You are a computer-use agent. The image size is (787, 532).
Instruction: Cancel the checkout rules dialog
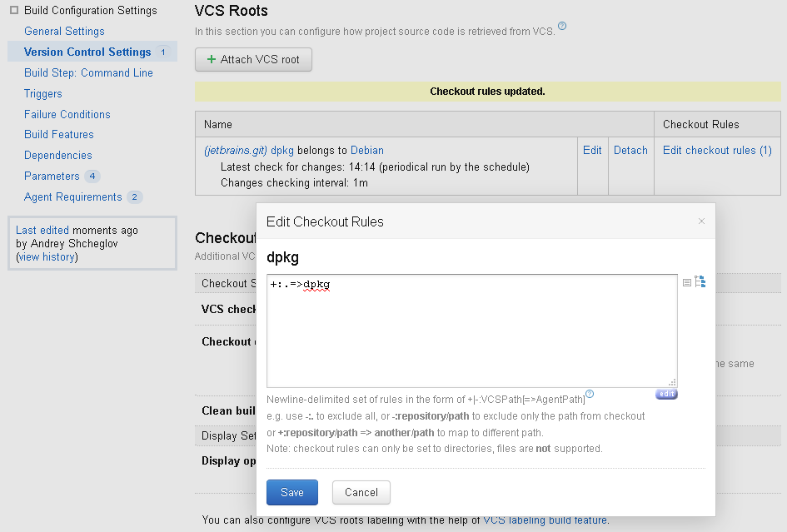pyautogui.click(x=361, y=492)
